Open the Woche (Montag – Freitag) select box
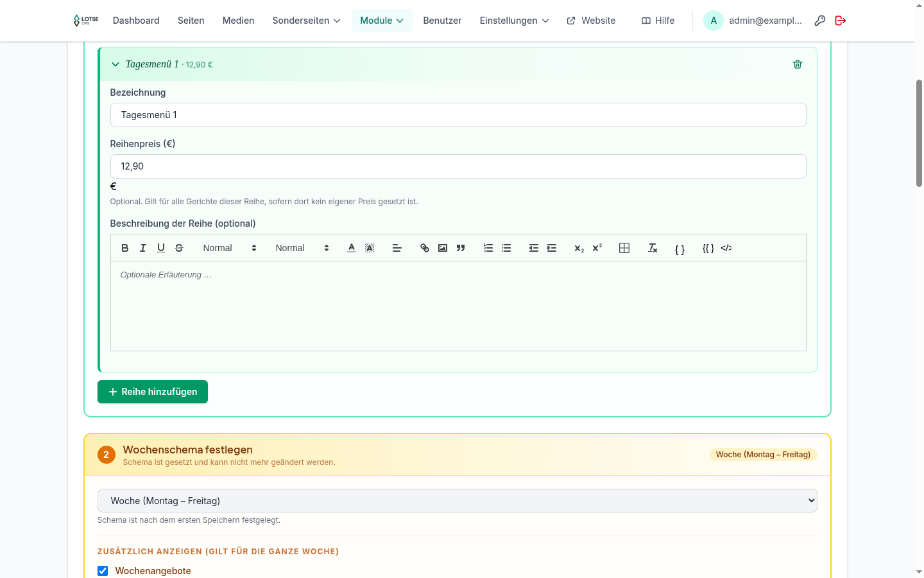Screen dimensions: 924x578 coord(458,501)
